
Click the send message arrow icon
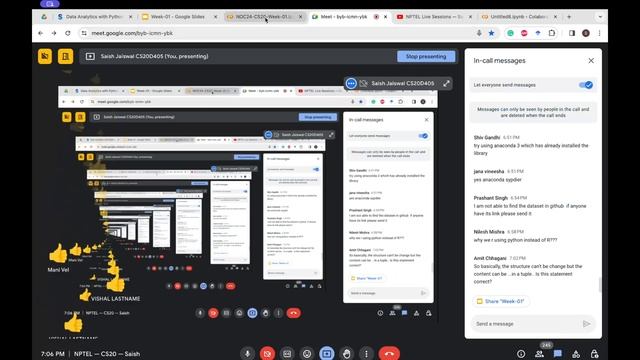point(587,324)
